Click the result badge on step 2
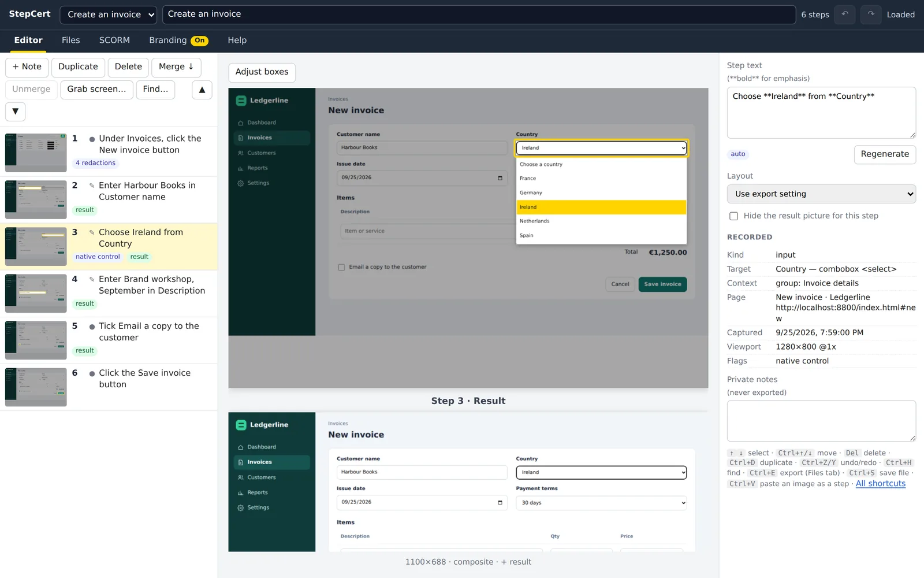This screenshot has height=578, width=924. (84, 210)
